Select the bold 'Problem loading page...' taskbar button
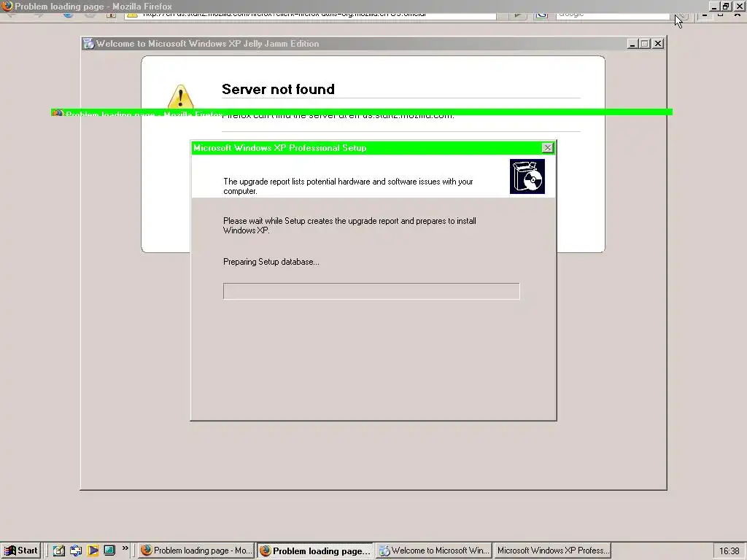 [315, 551]
